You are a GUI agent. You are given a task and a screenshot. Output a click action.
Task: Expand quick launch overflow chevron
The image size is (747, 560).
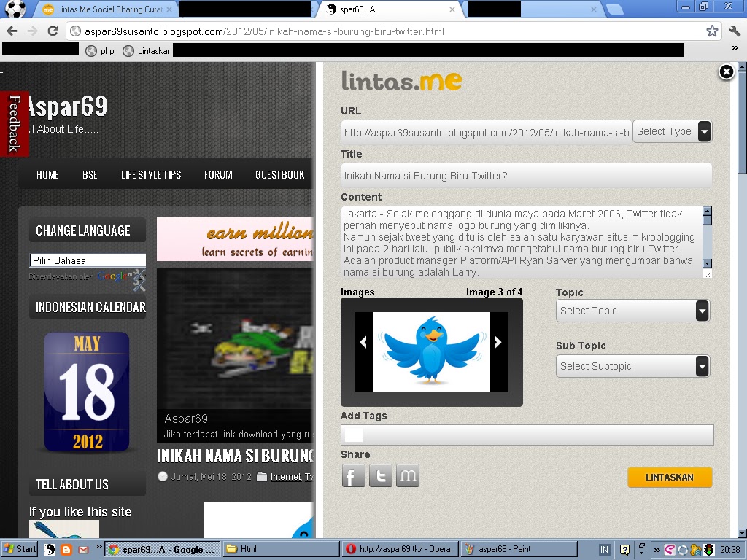point(98,547)
